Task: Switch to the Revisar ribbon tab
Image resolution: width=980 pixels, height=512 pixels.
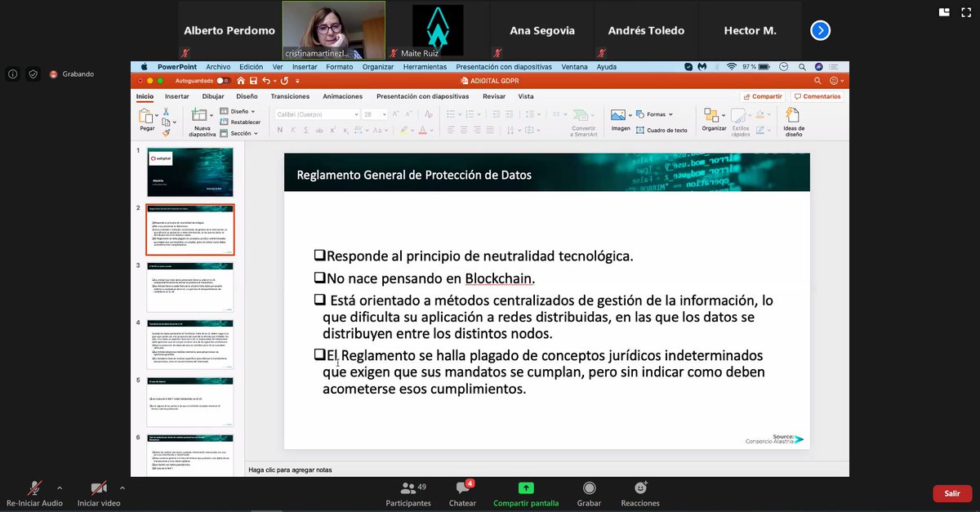Action: pyautogui.click(x=494, y=96)
